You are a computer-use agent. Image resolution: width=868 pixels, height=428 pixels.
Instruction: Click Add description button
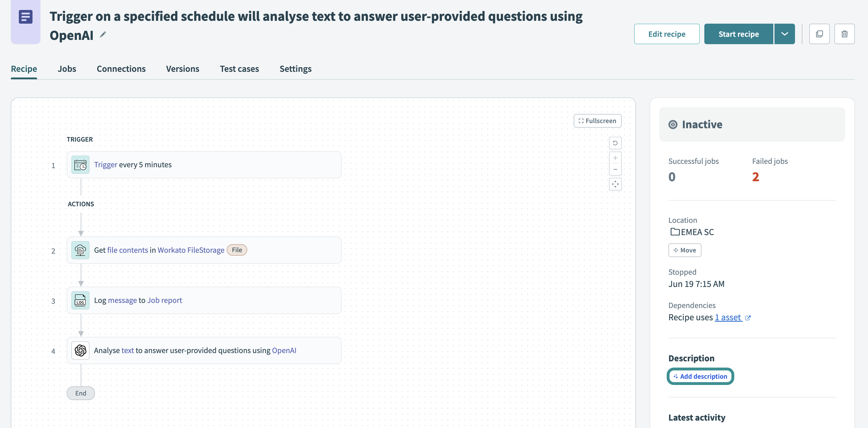click(700, 376)
